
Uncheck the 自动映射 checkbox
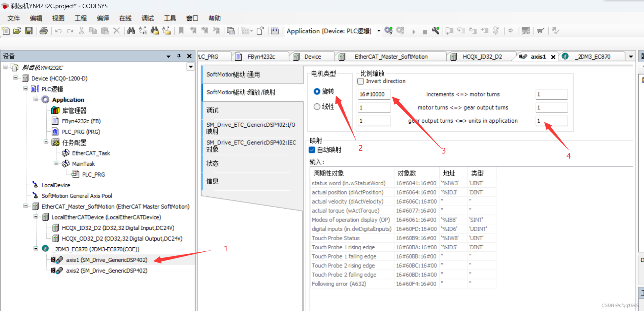click(312, 150)
